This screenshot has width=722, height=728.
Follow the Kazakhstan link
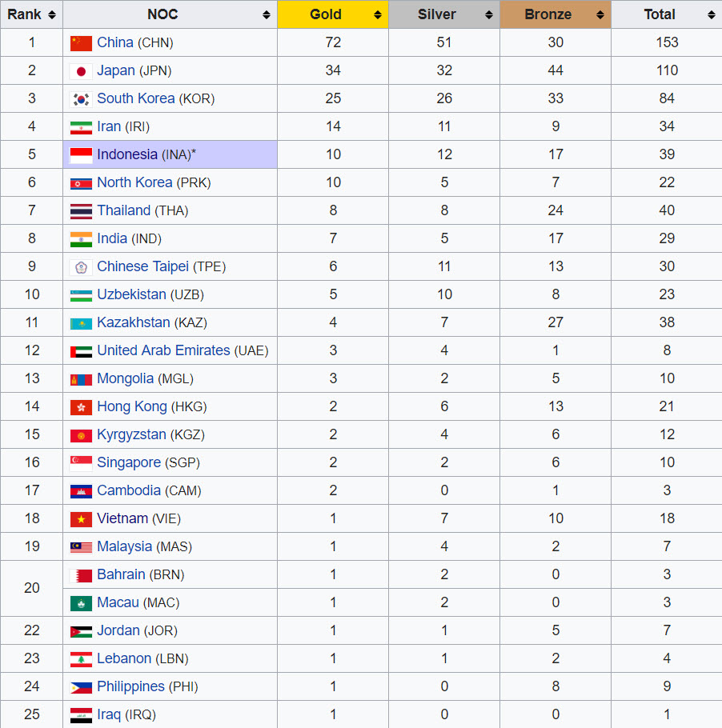pyautogui.click(x=134, y=322)
